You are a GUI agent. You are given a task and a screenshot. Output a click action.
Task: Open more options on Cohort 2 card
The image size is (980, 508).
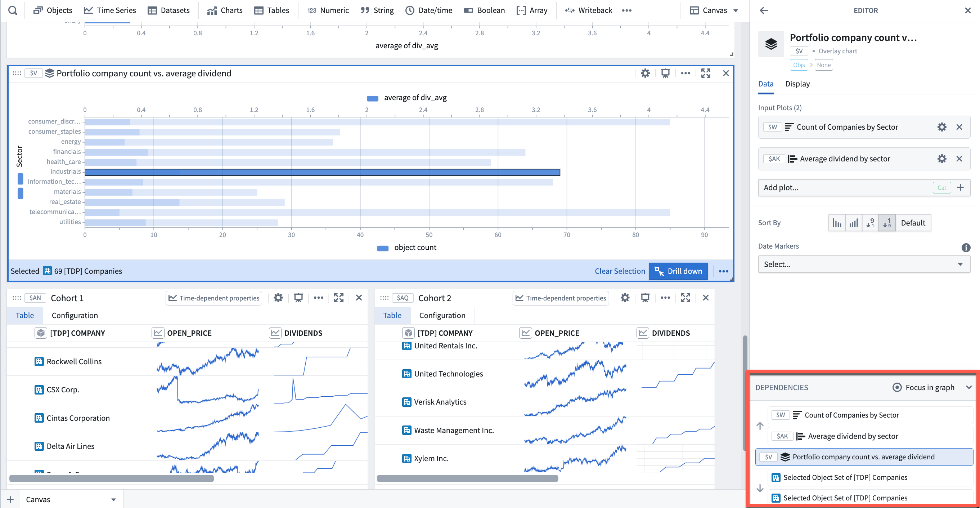(665, 297)
